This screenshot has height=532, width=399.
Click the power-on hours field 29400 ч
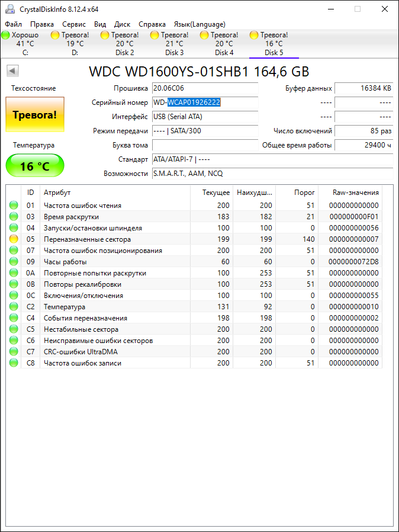coord(363,145)
